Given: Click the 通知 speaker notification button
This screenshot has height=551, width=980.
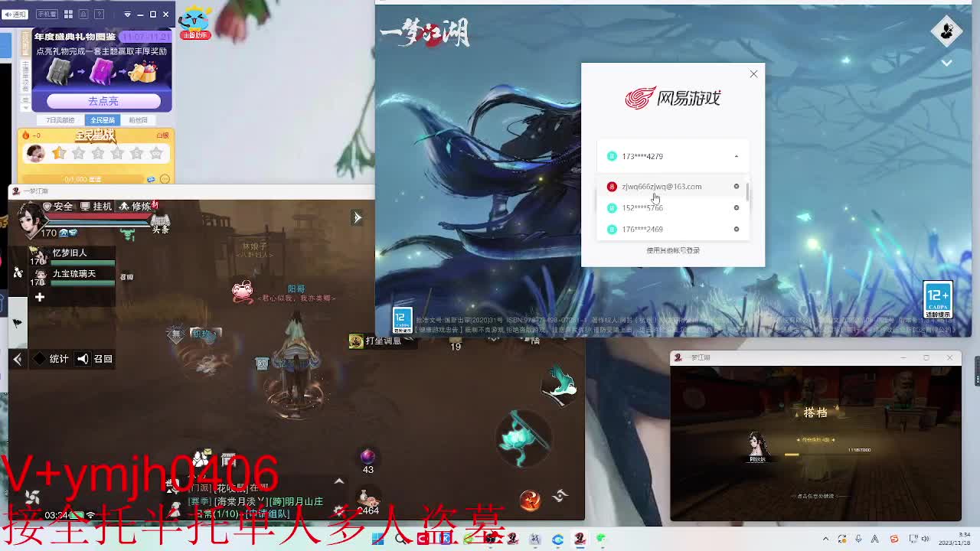Looking at the screenshot, I should tap(15, 14).
